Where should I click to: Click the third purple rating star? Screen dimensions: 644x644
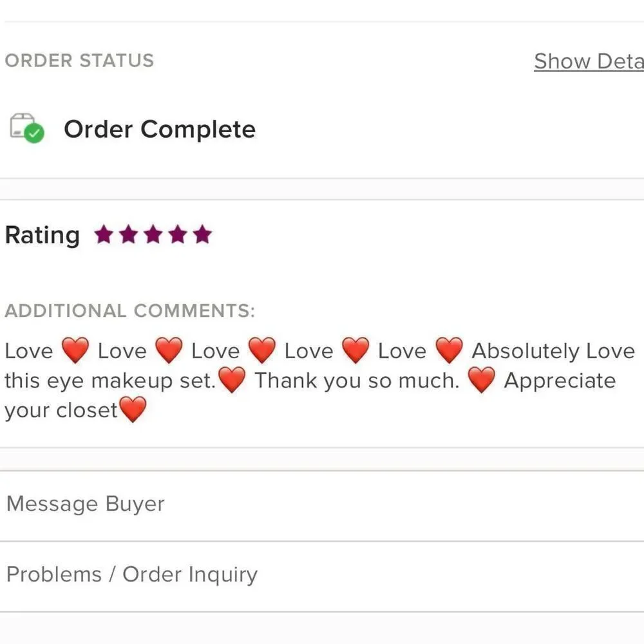click(153, 234)
